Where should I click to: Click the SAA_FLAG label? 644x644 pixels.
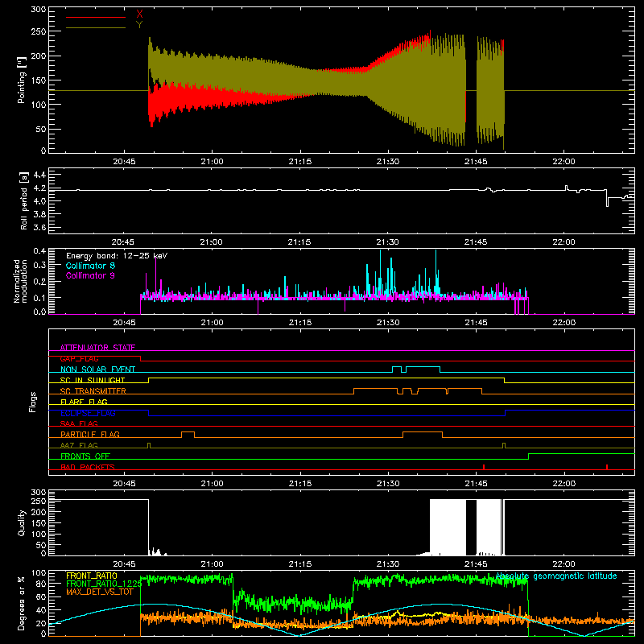point(79,423)
